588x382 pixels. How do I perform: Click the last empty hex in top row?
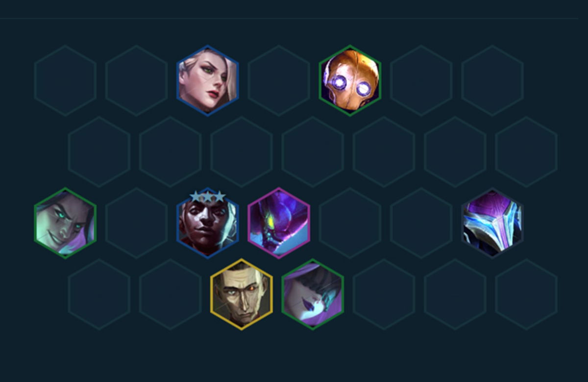492,80
